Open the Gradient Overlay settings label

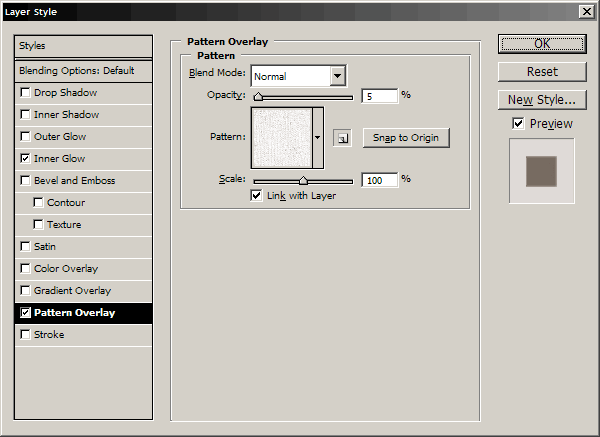pos(72,290)
